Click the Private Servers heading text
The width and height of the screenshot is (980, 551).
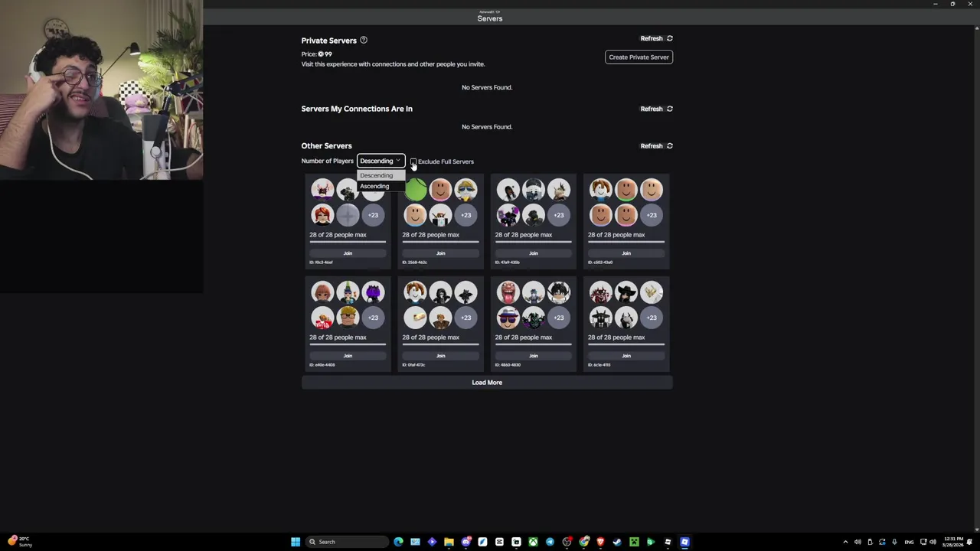[x=328, y=41]
